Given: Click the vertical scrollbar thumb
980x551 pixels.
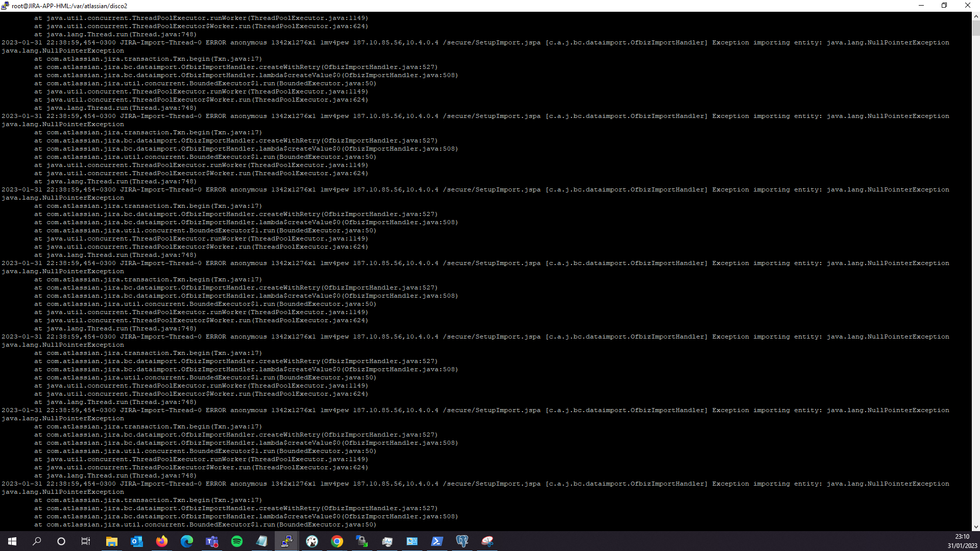Looking at the screenshot, I should point(976,28).
